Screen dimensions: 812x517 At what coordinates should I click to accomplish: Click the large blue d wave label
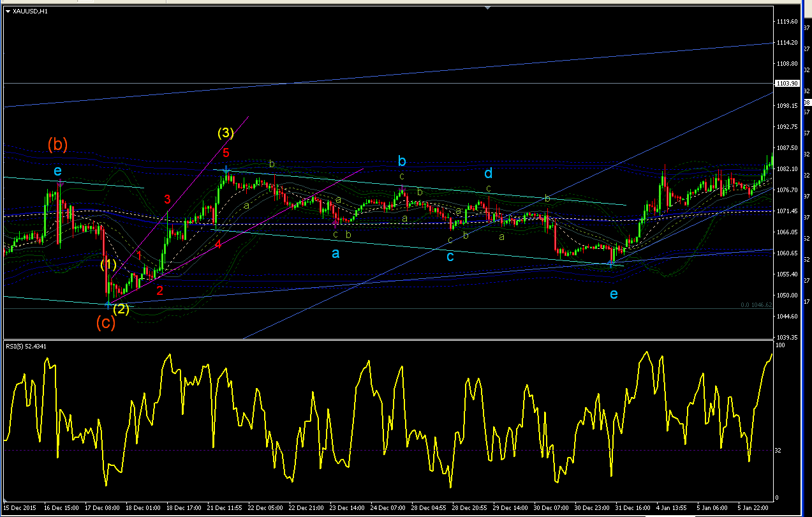tap(488, 173)
